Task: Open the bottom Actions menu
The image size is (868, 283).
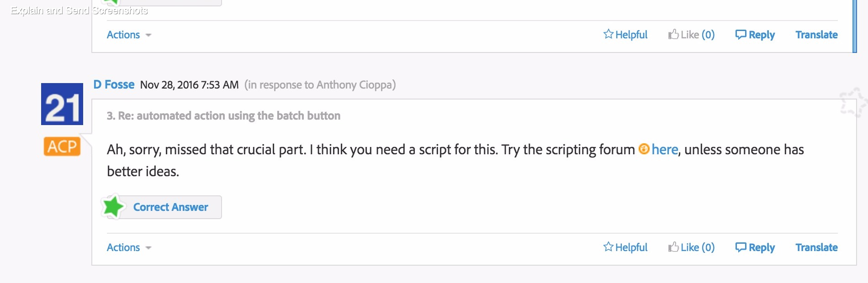Action: point(128,247)
